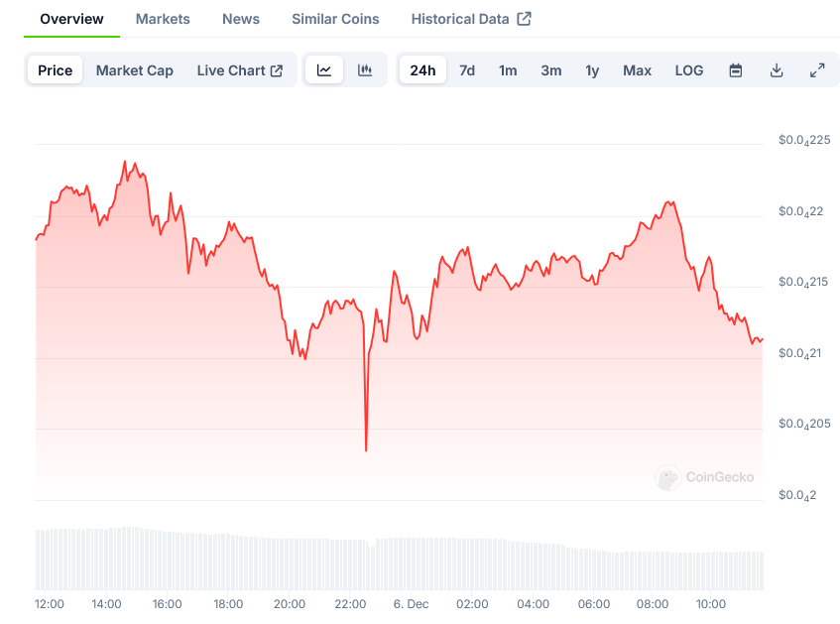
Task: Expand chart to fullscreen
Action: pyautogui.click(x=817, y=70)
